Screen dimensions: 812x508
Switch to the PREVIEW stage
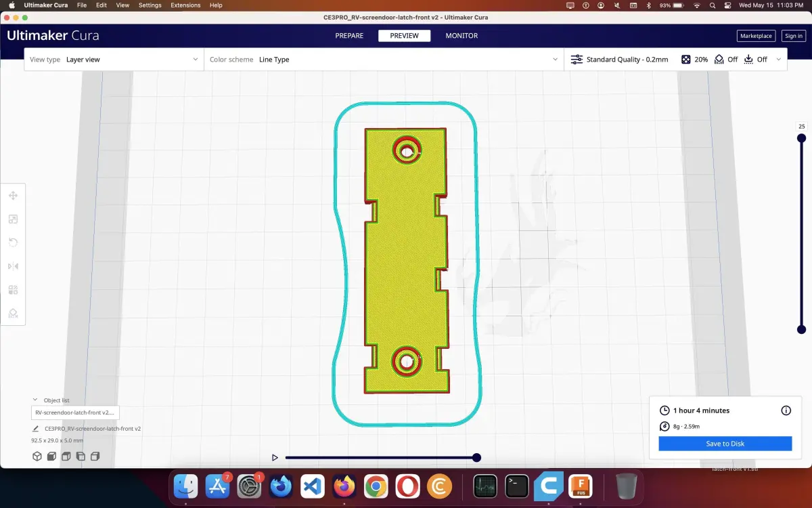point(405,36)
